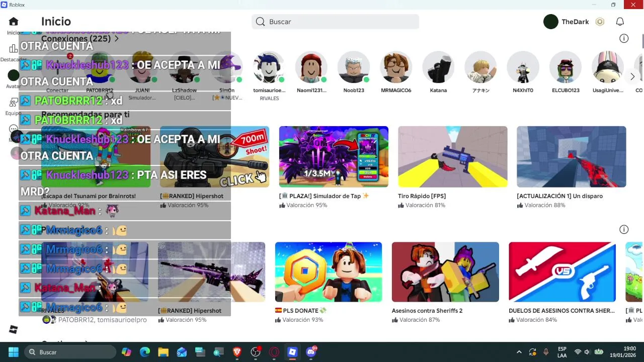Viewport: 644px width, 362px height.
Task: Click the PLS DONATE title link
Action: pos(300,311)
